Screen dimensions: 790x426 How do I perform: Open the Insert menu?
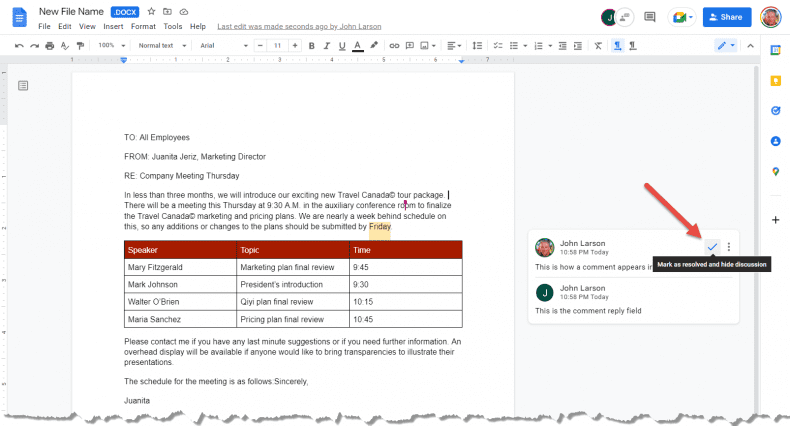[x=113, y=26]
